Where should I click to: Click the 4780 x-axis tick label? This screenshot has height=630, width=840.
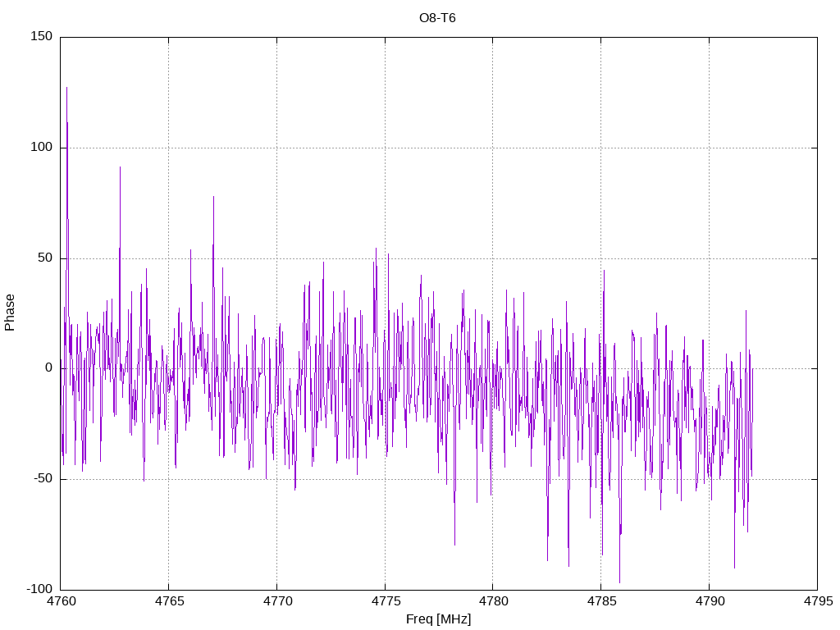pos(492,602)
